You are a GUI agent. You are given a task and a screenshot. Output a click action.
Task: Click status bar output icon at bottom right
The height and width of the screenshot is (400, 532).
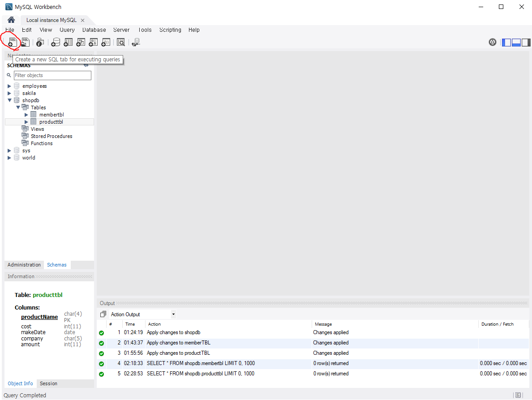click(x=518, y=395)
